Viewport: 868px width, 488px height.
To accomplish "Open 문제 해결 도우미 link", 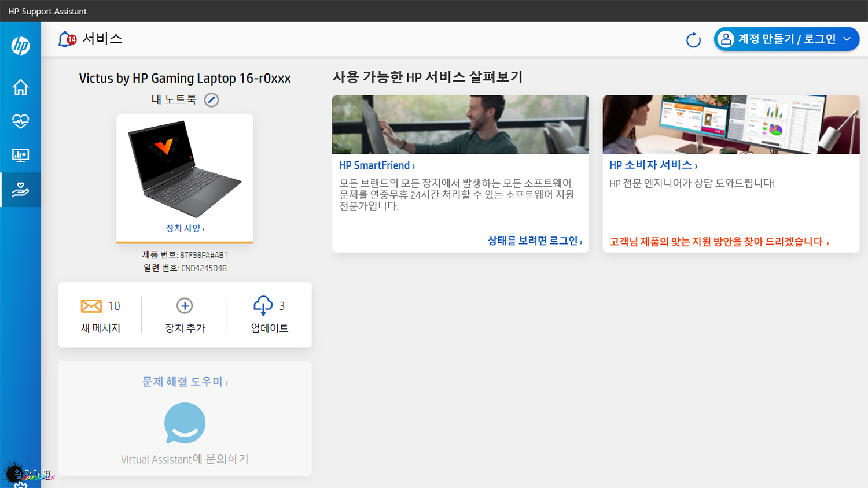I will point(185,382).
